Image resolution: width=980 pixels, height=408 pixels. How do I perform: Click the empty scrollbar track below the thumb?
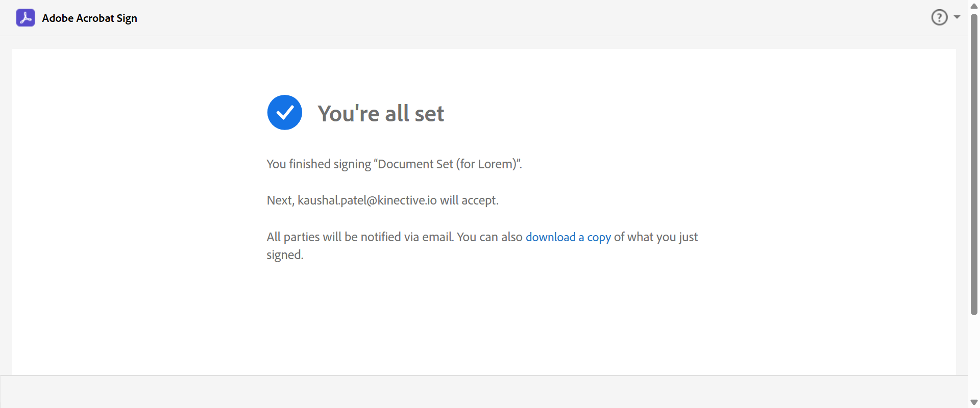(974, 357)
